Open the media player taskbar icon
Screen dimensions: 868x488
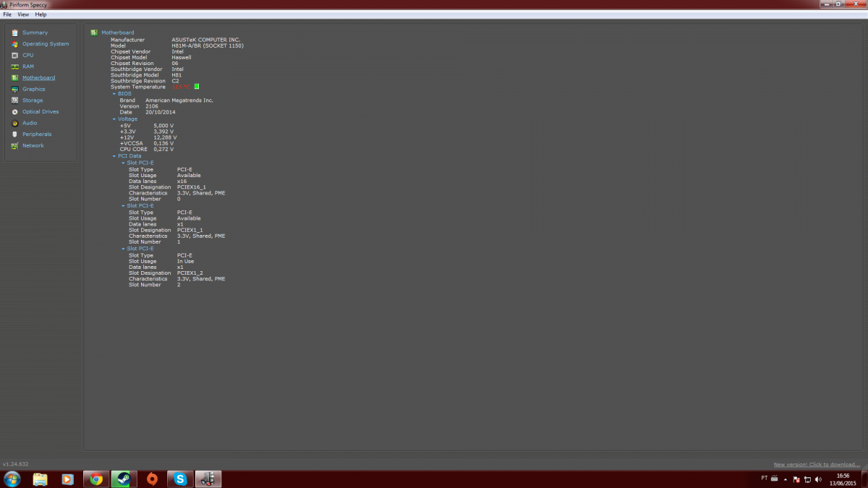coord(67,479)
